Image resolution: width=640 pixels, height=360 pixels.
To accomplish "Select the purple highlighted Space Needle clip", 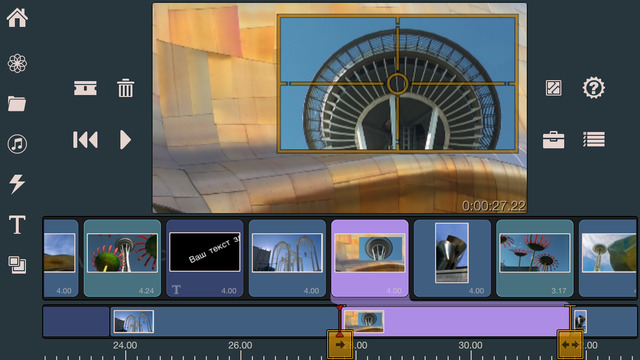I will point(370,258).
